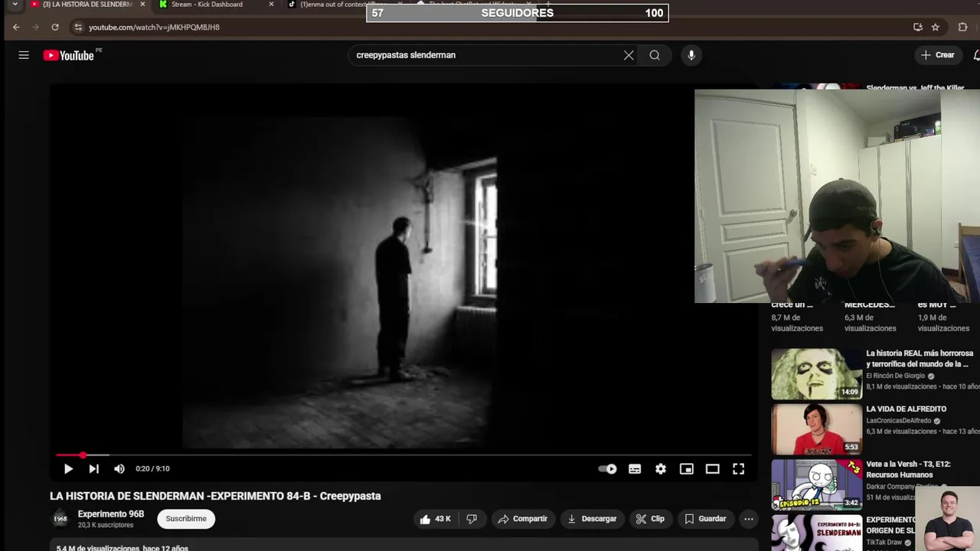Viewport: 980px width, 551px height.
Task: Open the browser extensions menu
Action: click(x=962, y=27)
